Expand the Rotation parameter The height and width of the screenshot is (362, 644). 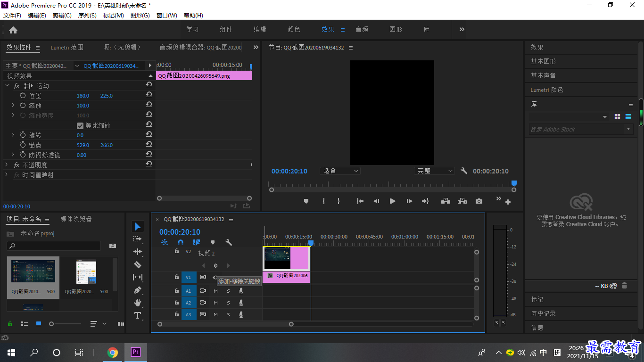point(13,135)
